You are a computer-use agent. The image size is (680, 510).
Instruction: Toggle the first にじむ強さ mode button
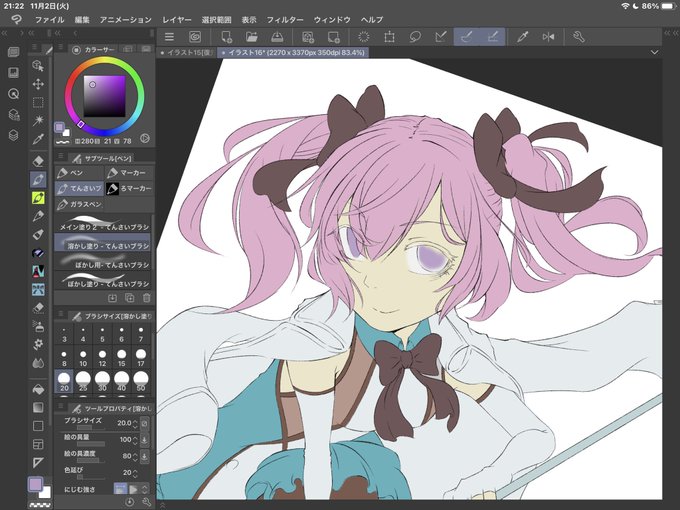[x=120, y=489]
